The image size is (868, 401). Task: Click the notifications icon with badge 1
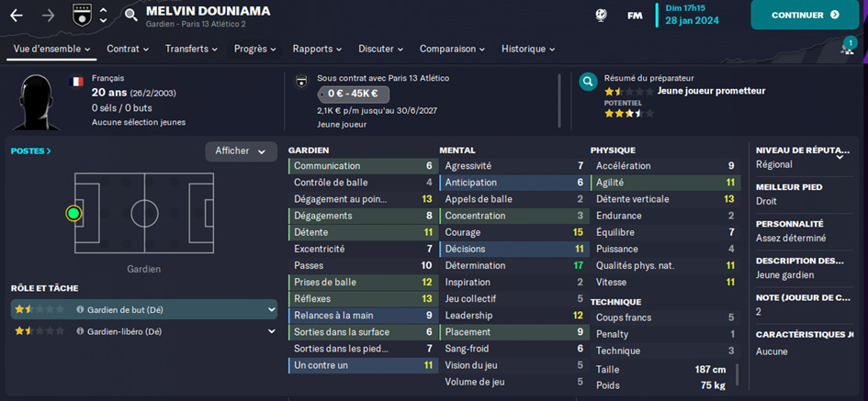tap(847, 47)
